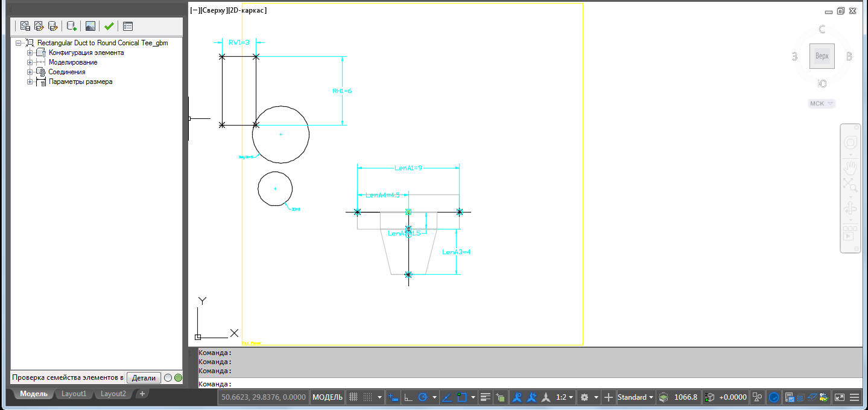This screenshot has width=868, height=410.
Task: Click the cut plane 1066.8 value
Action: [685, 397]
